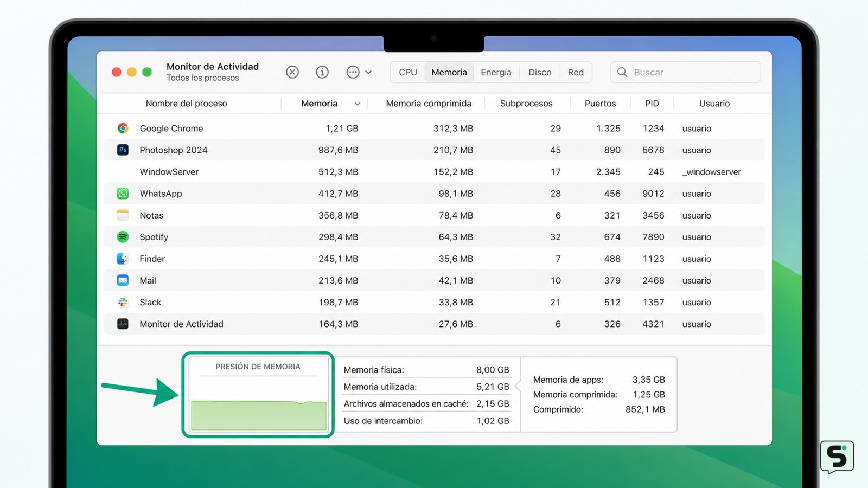Open the ellipsis more-options icon
The image size is (868, 488).
pos(353,72)
